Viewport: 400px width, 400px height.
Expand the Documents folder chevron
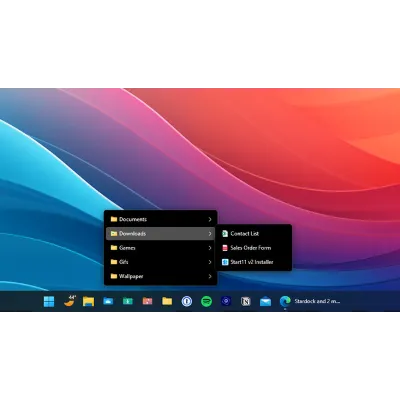[x=210, y=219]
